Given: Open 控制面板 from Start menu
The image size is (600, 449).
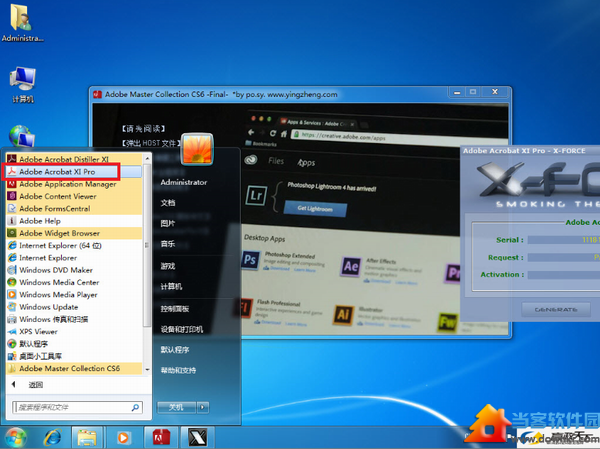Looking at the screenshot, I should pos(175,309).
